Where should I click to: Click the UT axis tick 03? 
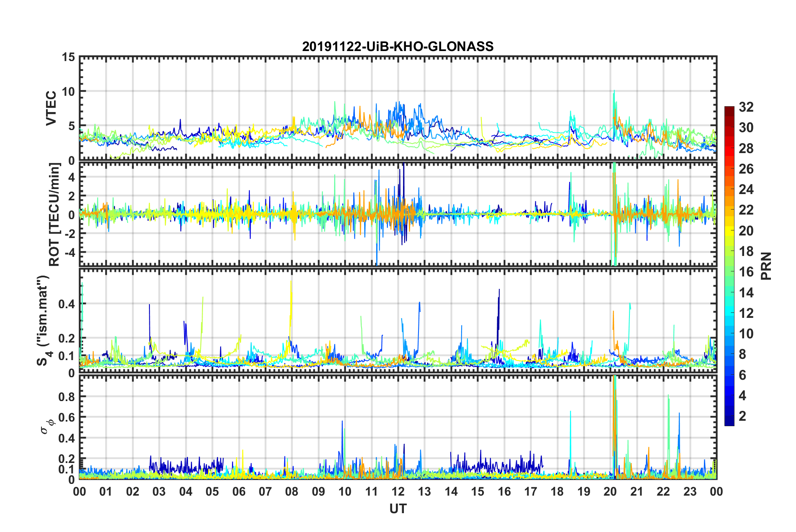[x=159, y=491]
